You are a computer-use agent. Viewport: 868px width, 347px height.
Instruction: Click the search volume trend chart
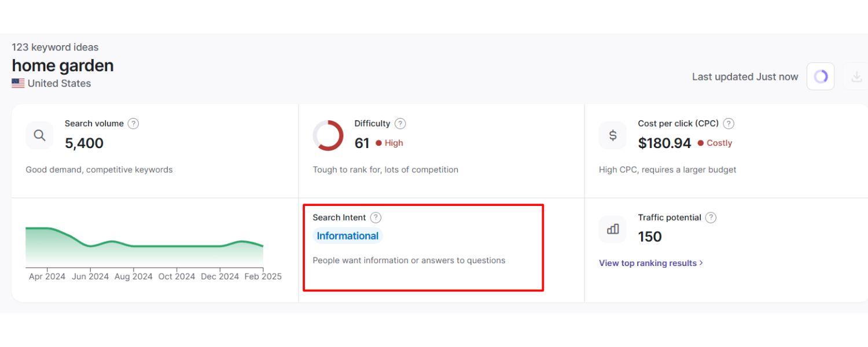click(x=144, y=246)
